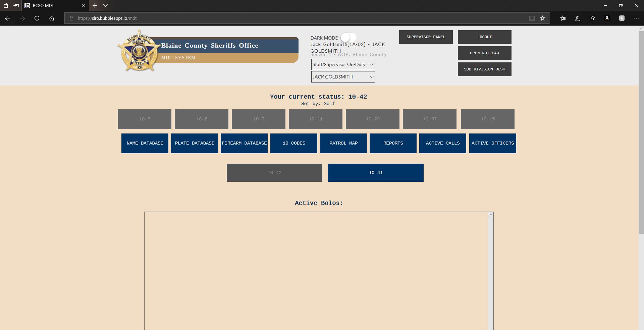The height and width of the screenshot is (330, 644).
Task: Open the Plate Database
Action: click(x=195, y=144)
